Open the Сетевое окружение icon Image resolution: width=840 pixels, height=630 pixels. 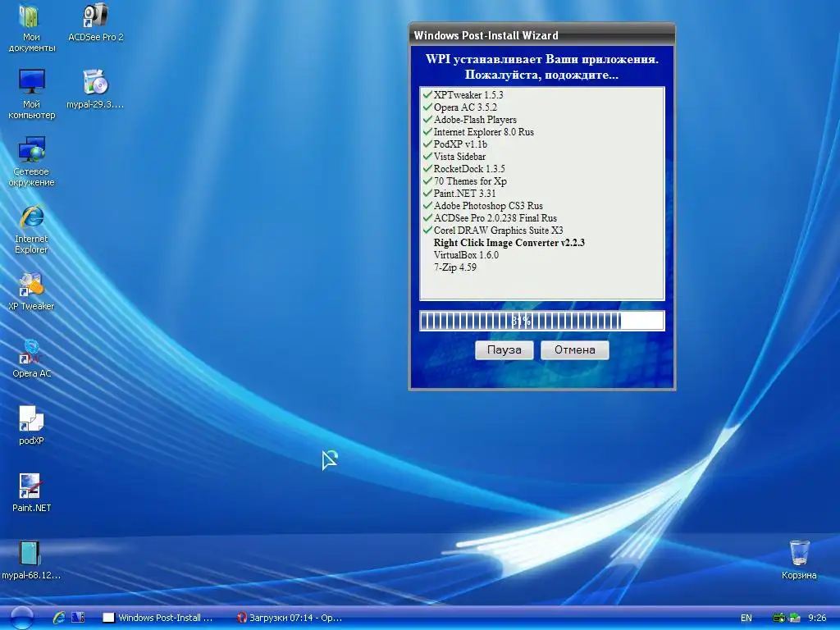click(x=31, y=162)
